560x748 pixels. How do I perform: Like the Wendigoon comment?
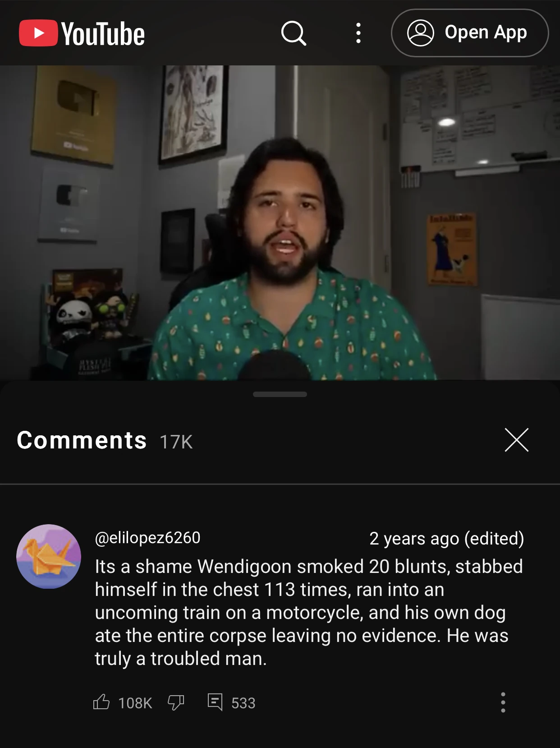tap(101, 702)
